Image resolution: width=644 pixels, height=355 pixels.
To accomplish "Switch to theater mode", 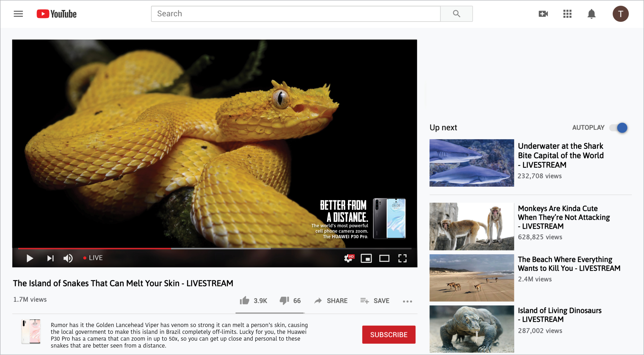I will (x=384, y=258).
